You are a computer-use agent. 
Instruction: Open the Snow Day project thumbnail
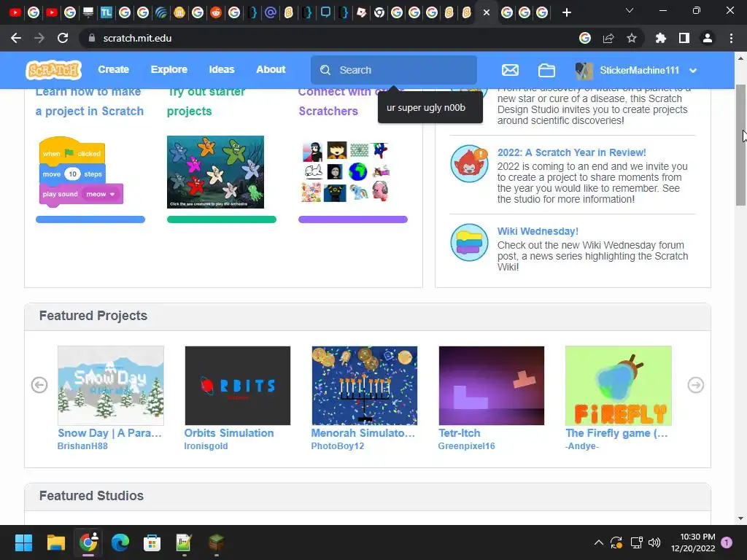[x=111, y=385]
